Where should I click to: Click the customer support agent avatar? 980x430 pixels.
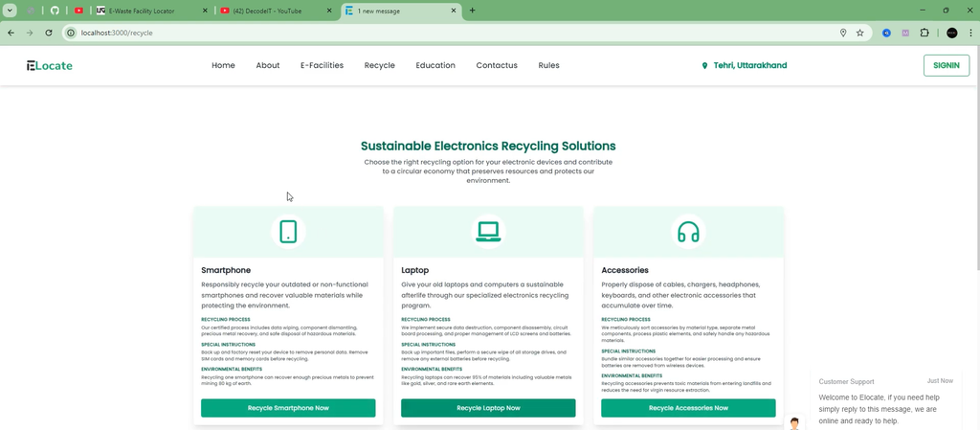pyautogui.click(x=794, y=423)
